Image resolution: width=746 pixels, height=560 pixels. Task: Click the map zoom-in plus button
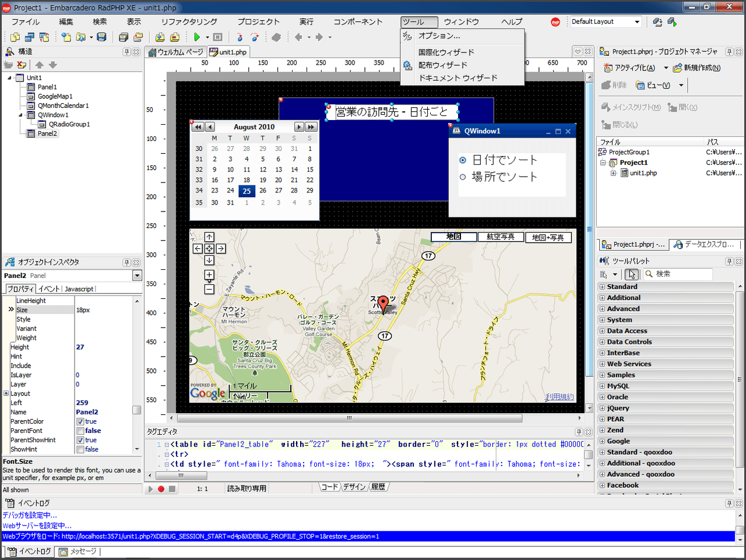(209, 275)
